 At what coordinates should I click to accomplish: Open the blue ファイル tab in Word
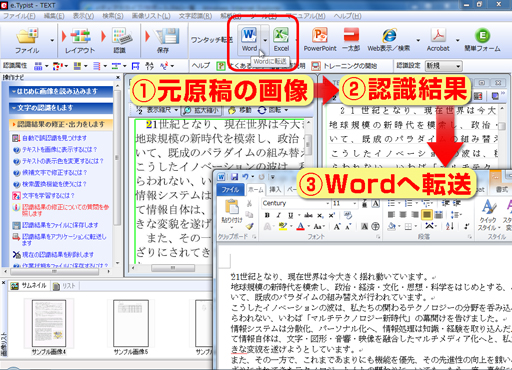point(230,190)
